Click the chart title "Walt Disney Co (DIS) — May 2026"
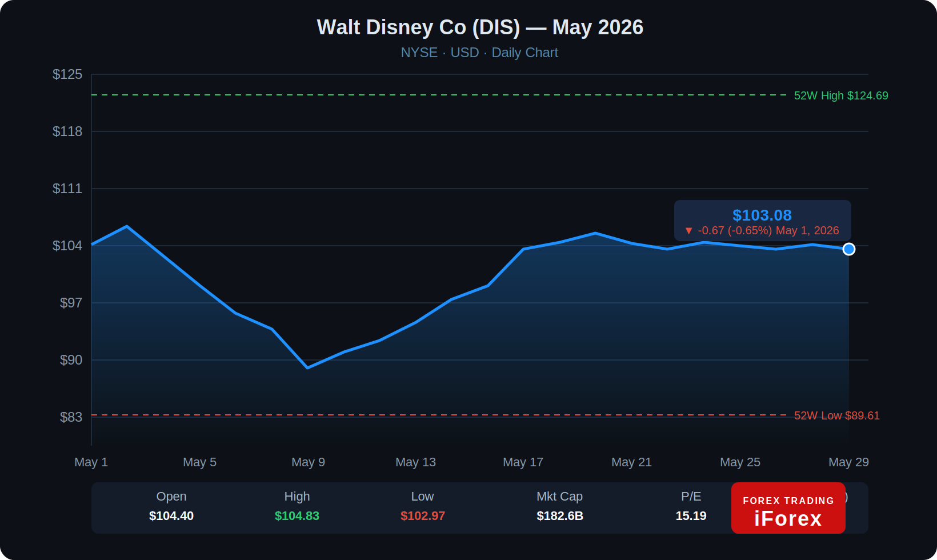Viewport: 937px width, 560px height. pos(480,27)
